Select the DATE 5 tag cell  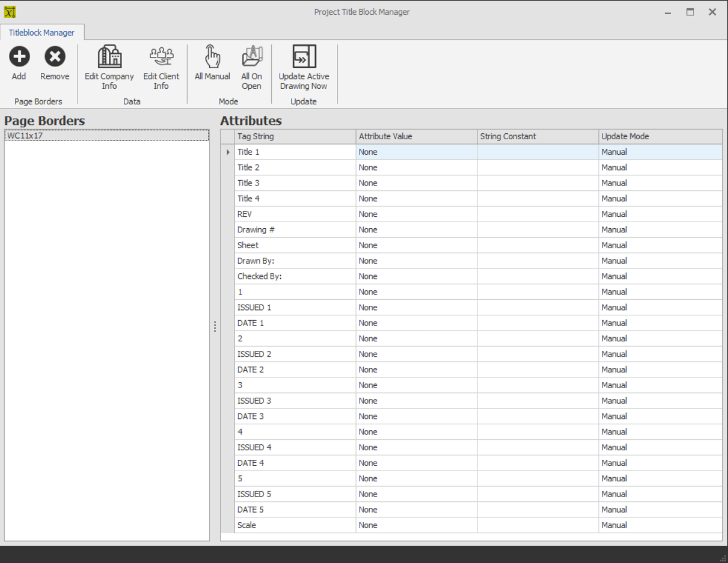coord(295,510)
